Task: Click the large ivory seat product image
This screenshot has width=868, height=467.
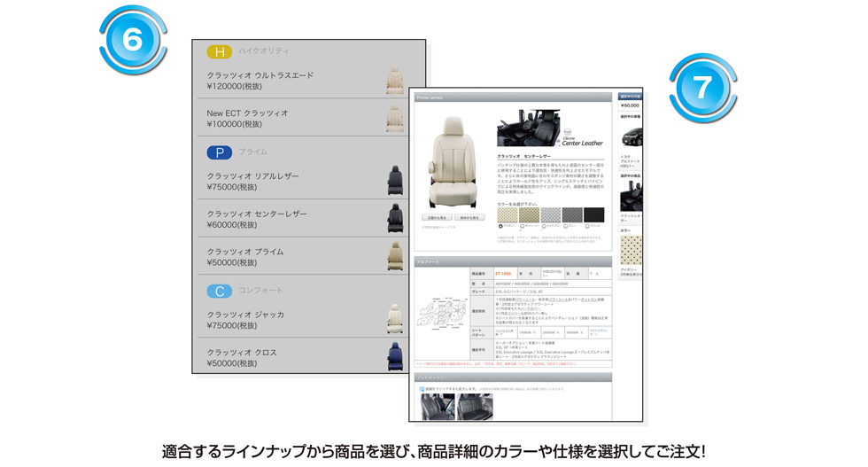Action: pyautogui.click(x=453, y=162)
